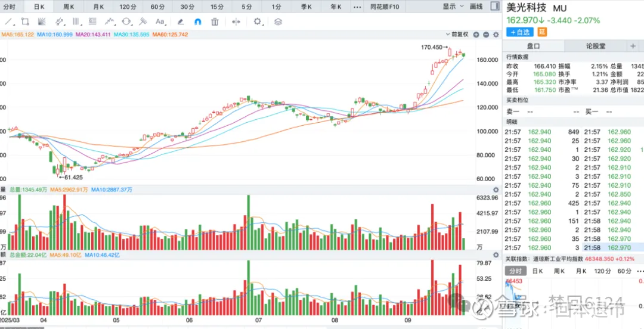Select 日K in related index chart
This screenshot has height=329, width=644.
537,271
